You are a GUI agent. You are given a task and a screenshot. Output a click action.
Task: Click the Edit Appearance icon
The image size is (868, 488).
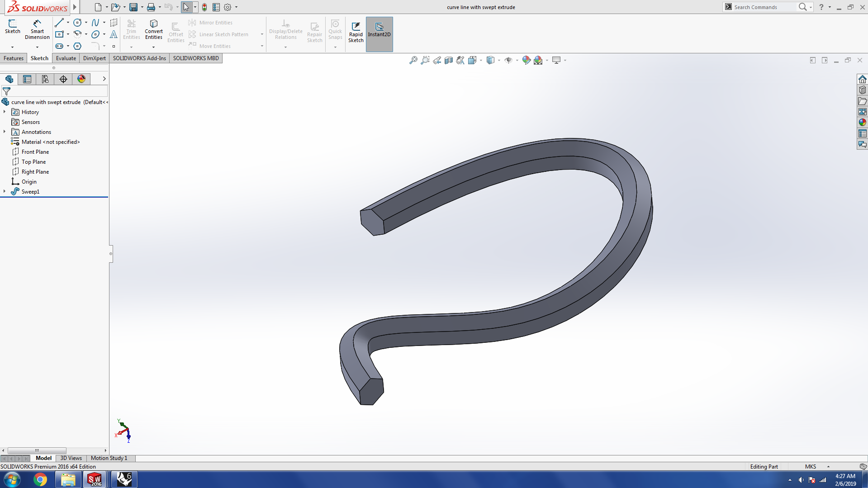point(526,60)
